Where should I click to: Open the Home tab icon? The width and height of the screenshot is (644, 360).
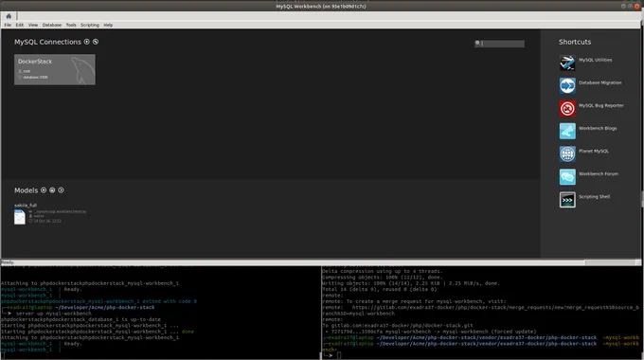pos(9,16)
